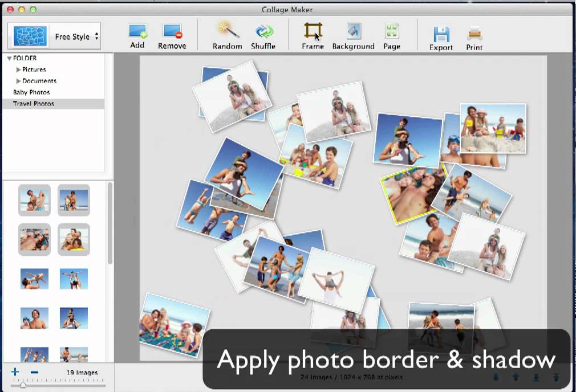Select the Travel Photos folder
Screen dimensions: 576x392
[x=54, y=104]
